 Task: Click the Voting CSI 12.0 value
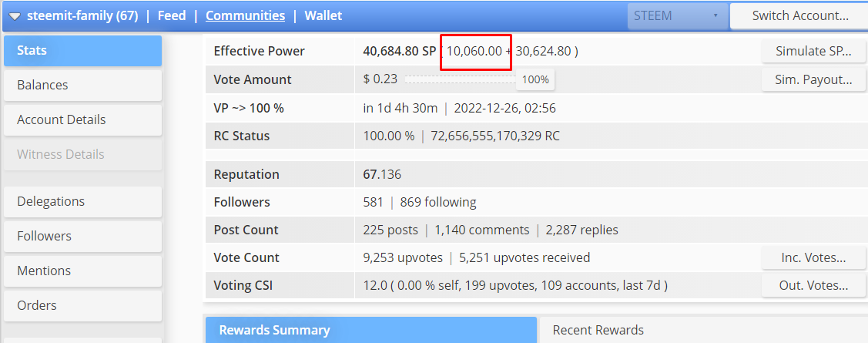point(374,286)
